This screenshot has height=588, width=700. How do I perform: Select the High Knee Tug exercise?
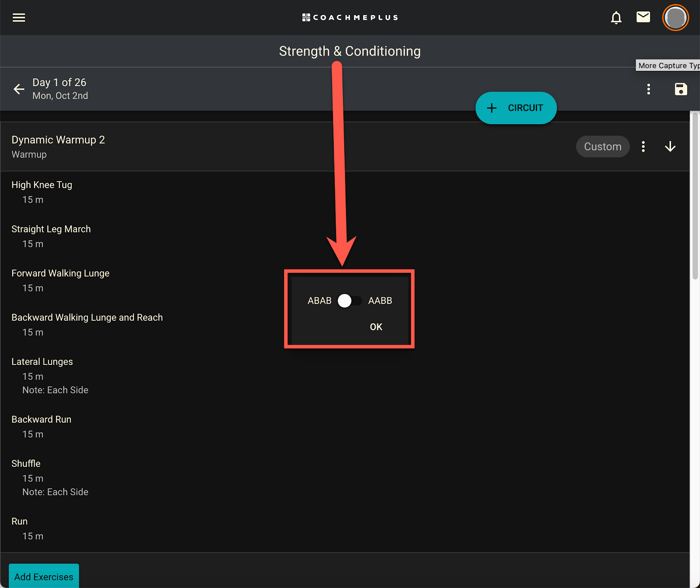point(42,185)
